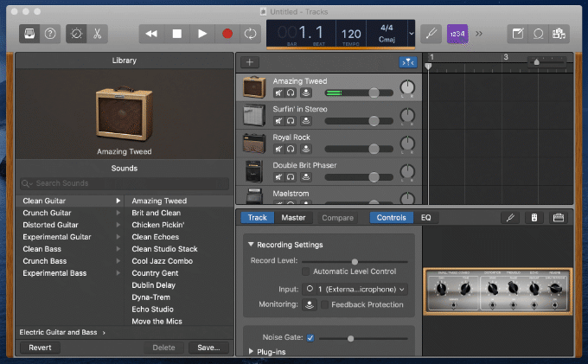Open the Media Browser button
Viewport: 588px width, 364px height.
click(559, 34)
